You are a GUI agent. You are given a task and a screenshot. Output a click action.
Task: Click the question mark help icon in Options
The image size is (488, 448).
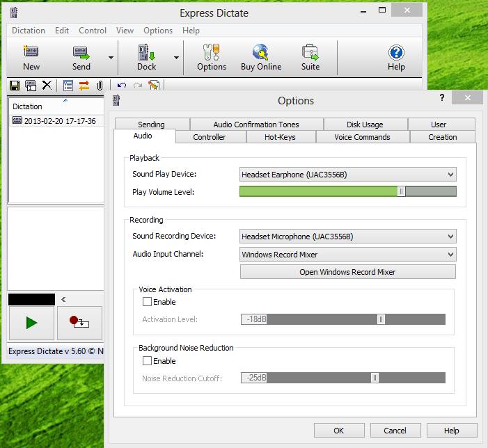point(442,97)
